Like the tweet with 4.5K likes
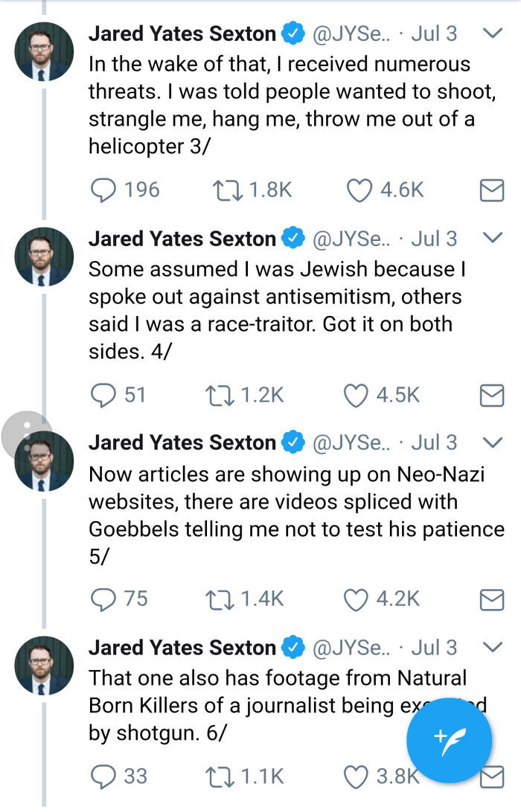 coord(357,395)
